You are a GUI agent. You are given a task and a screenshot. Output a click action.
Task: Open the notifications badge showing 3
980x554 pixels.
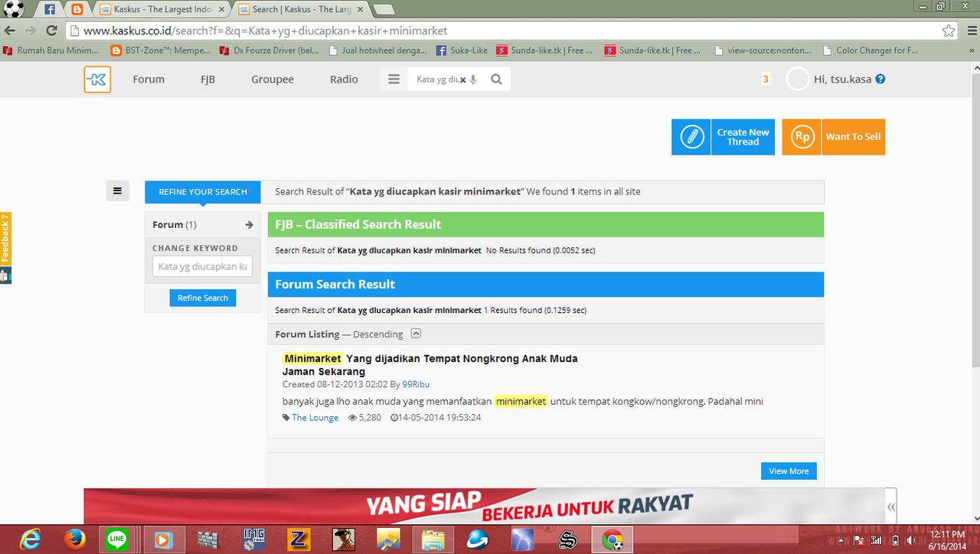(765, 79)
